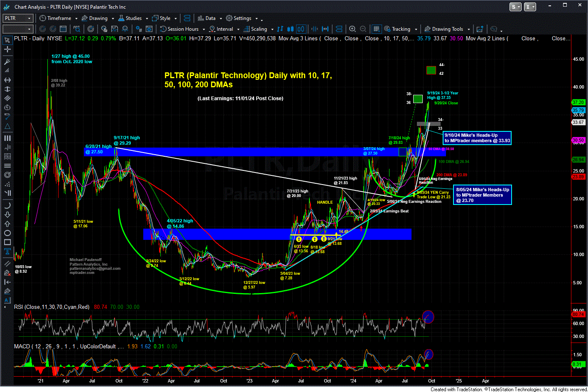This screenshot has height=392, width=588.
Task: Click the chart title PLTR Daily text
Action: (x=248, y=80)
